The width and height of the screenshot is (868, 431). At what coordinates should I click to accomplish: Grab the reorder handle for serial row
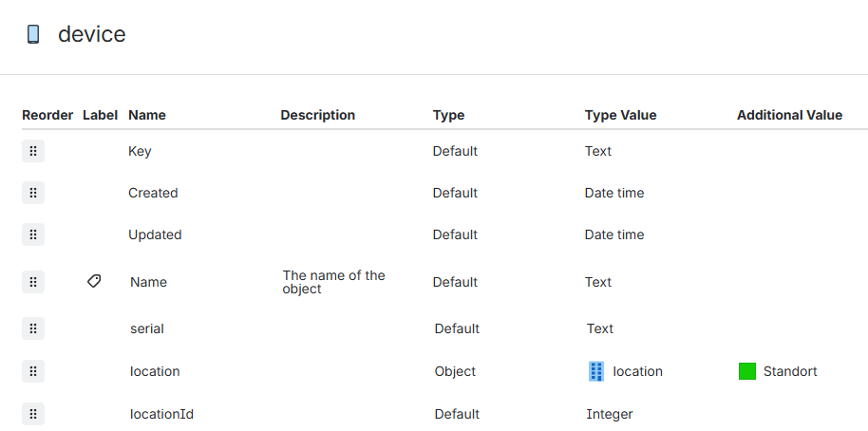tap(33, 328)
